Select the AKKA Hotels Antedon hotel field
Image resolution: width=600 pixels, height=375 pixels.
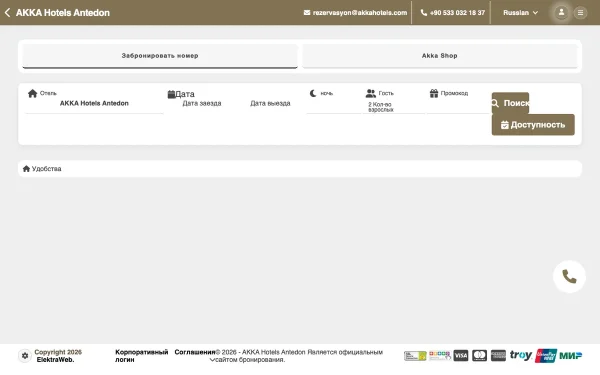[94, 103]
